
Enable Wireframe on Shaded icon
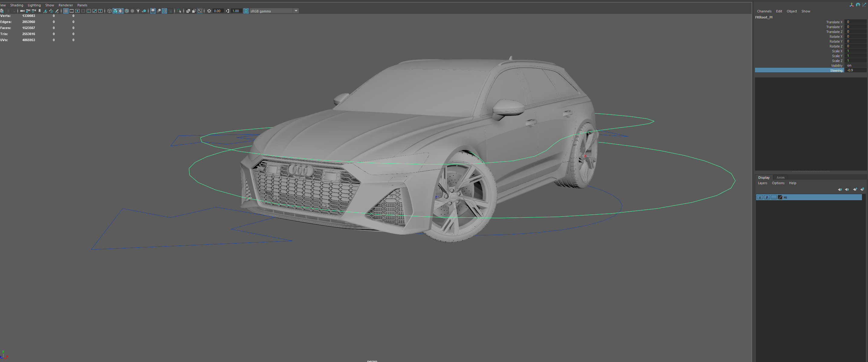click(x=127, y=11)
